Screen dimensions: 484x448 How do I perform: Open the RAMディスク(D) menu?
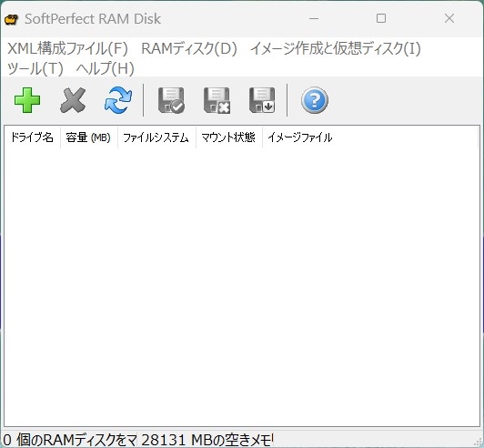189,48
